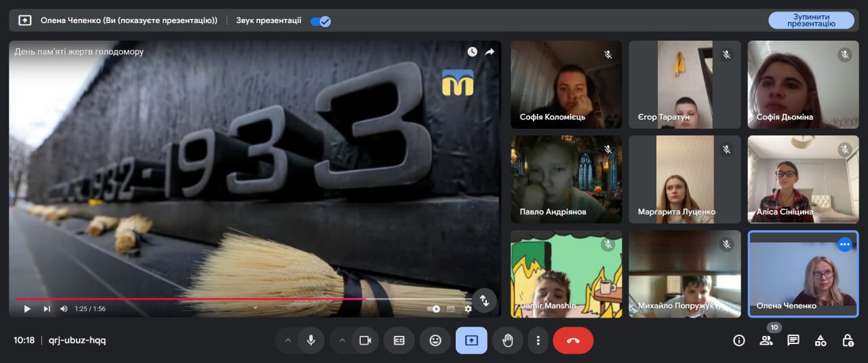Viewport: 868px width, 363px height.
Task: Turn off the camera in call controls
Action: click(365, 341)
